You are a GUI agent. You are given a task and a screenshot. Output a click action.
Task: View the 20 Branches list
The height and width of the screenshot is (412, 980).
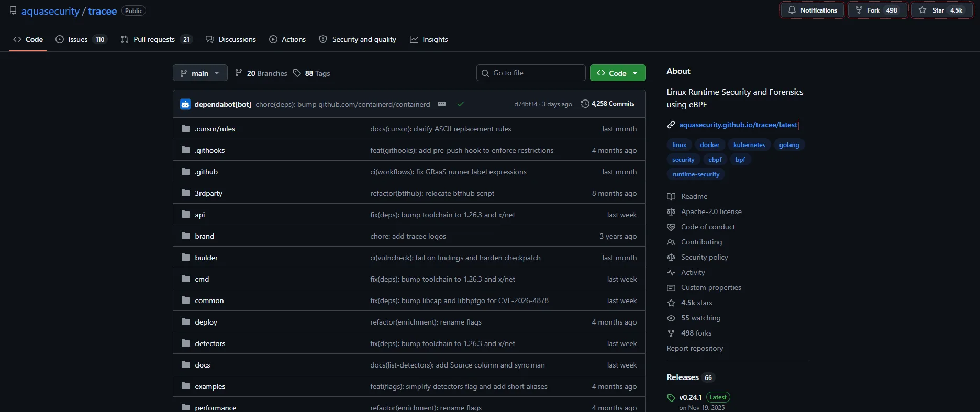coord(261,73)
